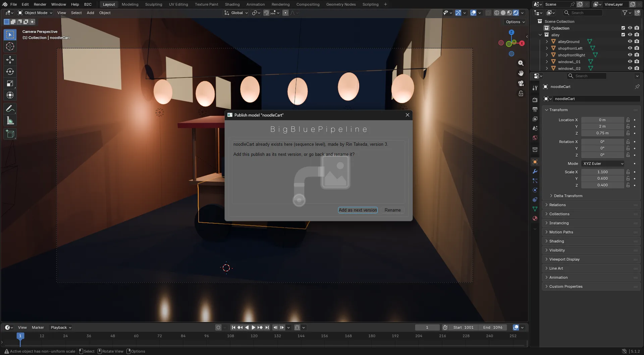Expand shopfrontRight in the outliner
Viewport: 644px width, 355px height.
coord(547,55)
